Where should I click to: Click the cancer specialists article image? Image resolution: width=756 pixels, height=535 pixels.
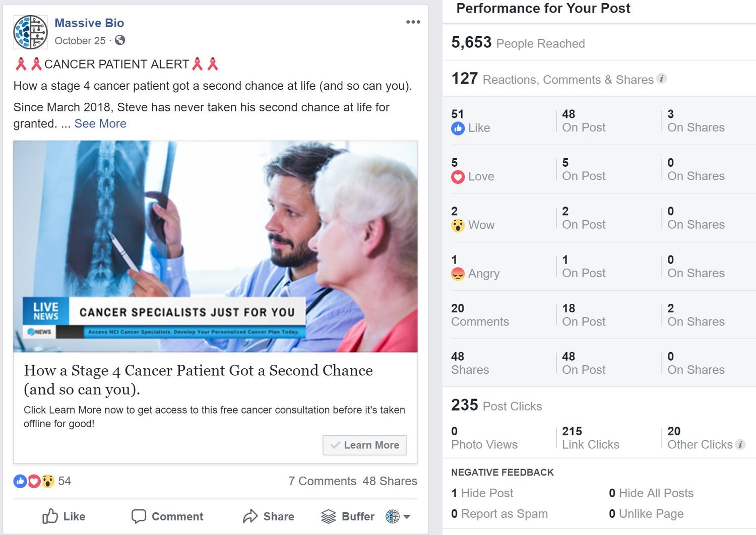coord(215,246)
